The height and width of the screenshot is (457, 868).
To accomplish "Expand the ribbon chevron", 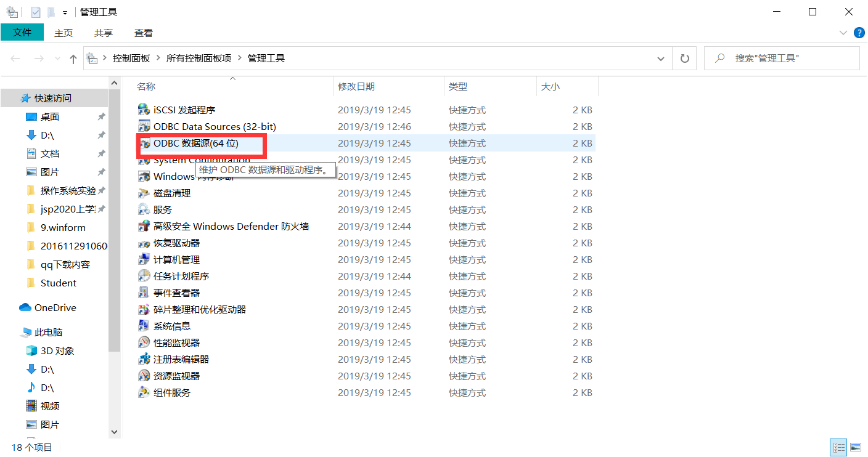I will coord(843,32).
